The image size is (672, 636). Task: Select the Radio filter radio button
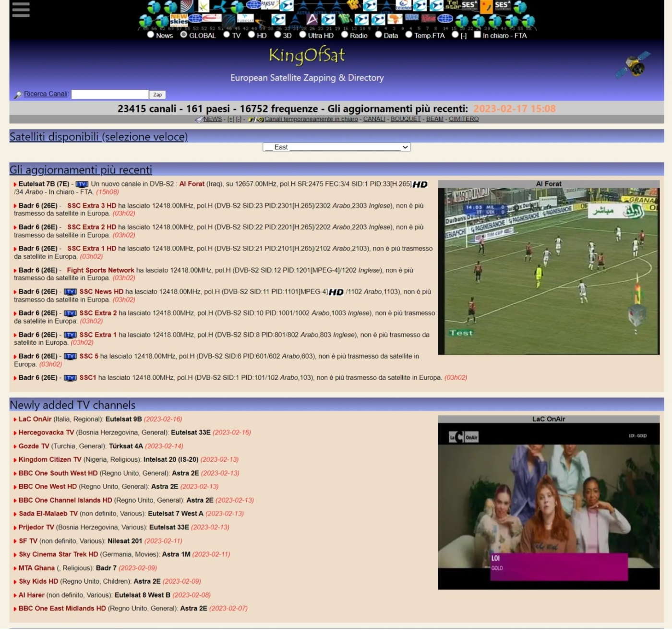pos(344,35)
